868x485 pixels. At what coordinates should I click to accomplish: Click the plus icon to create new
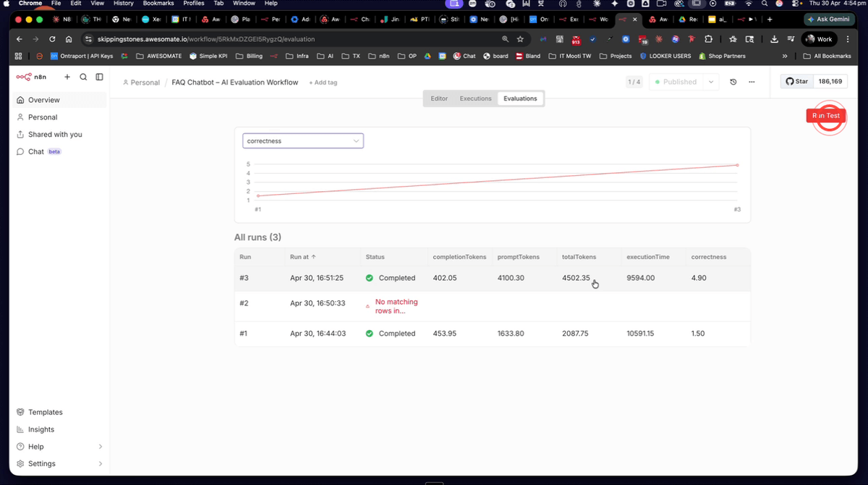point(67,77)
